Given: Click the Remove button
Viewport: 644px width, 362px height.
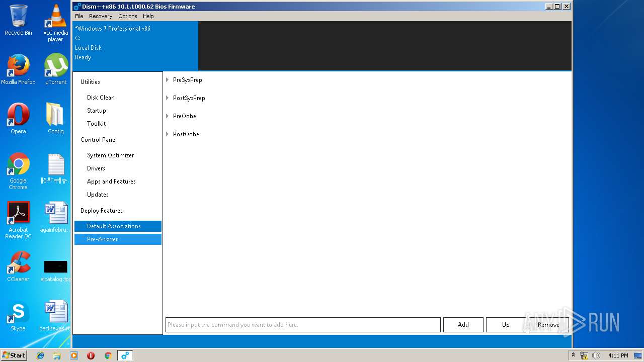Looking at the screenshot, I should pos(548,325).
